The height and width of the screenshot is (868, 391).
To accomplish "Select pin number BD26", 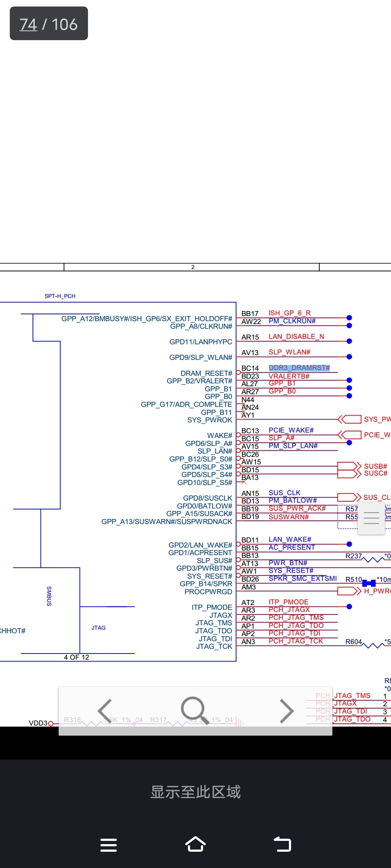I will coord(250,579).
